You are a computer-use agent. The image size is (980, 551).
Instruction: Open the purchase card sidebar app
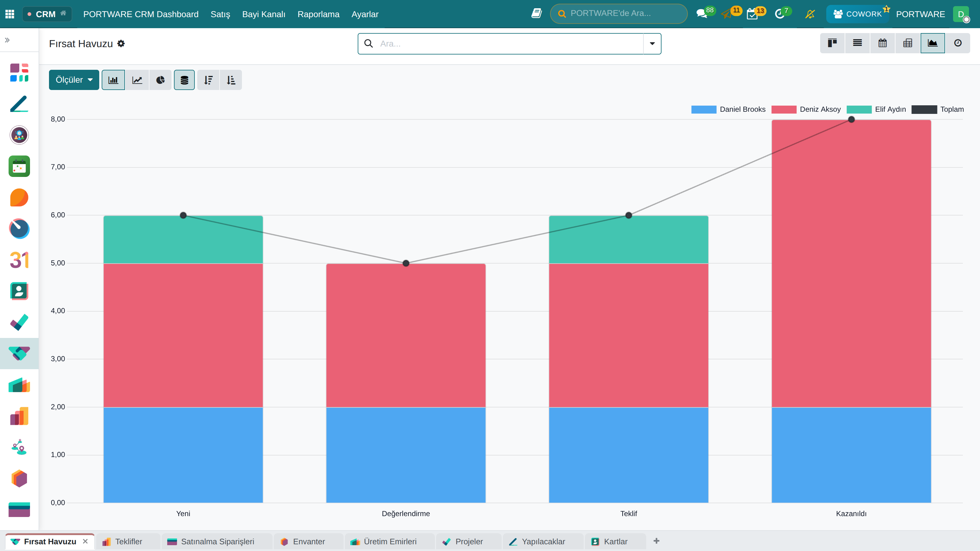coord(19,510)
